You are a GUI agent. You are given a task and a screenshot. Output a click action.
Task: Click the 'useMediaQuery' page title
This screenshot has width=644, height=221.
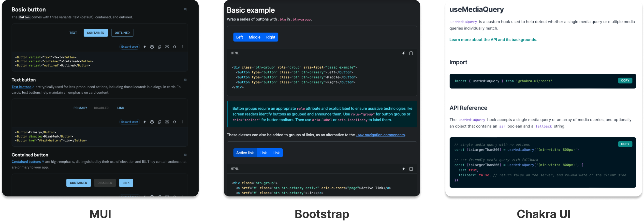[x=477, y=10]
